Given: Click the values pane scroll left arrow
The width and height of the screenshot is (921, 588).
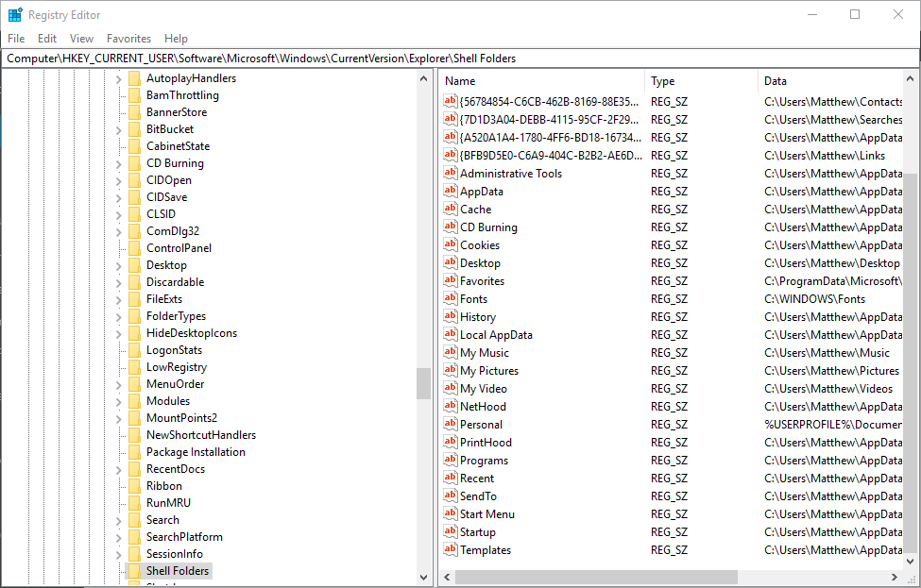Looking at the screenshot, I should pos(447,577).
